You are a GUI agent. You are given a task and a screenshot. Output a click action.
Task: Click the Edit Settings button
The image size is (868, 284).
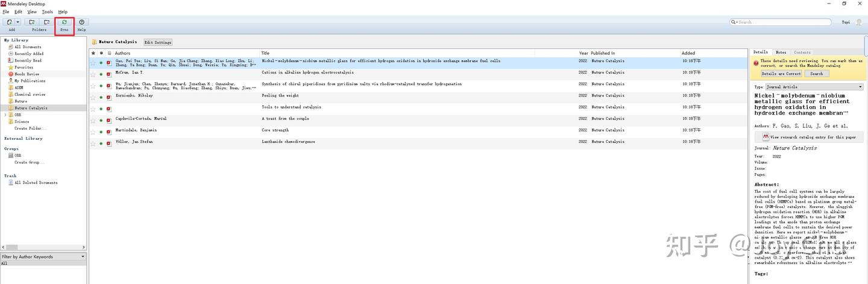pos(158,42)
